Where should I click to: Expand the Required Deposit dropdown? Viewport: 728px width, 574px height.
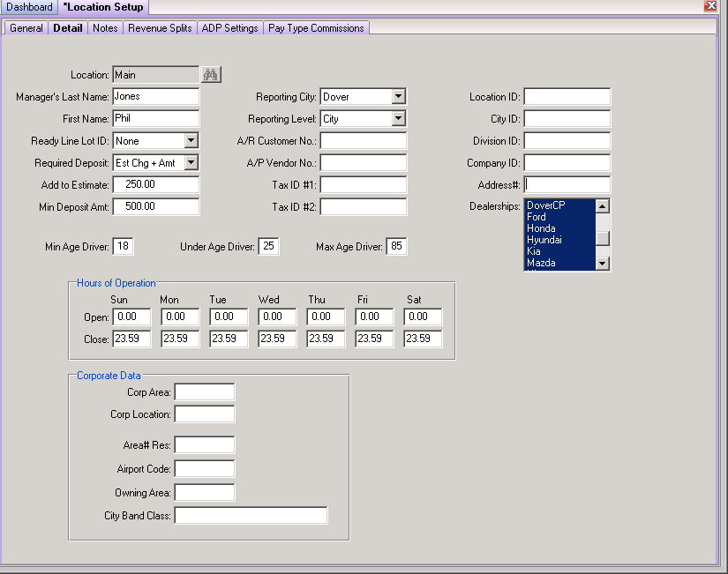[191, 163]
